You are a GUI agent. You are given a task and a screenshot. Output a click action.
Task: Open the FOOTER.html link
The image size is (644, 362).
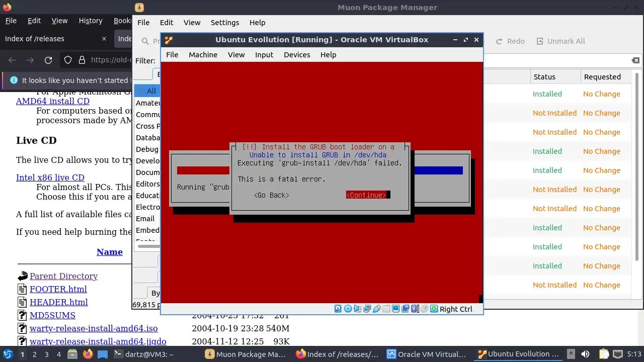[x=58, y=289]
